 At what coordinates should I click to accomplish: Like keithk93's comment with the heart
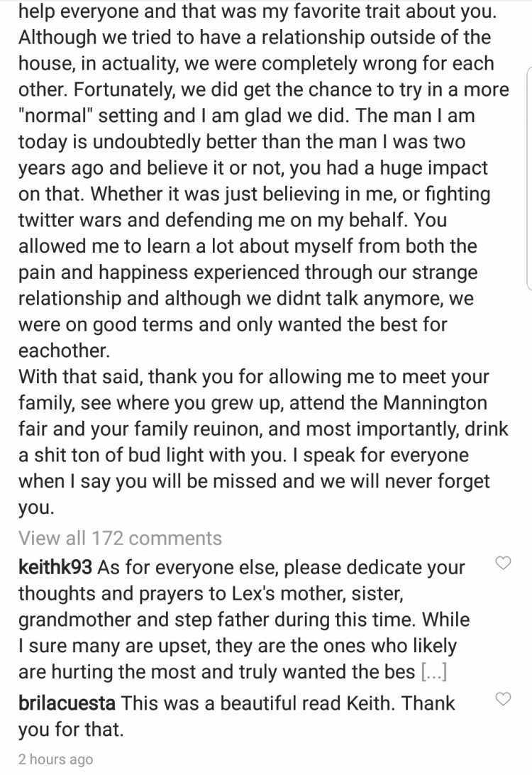coord(503,563)
